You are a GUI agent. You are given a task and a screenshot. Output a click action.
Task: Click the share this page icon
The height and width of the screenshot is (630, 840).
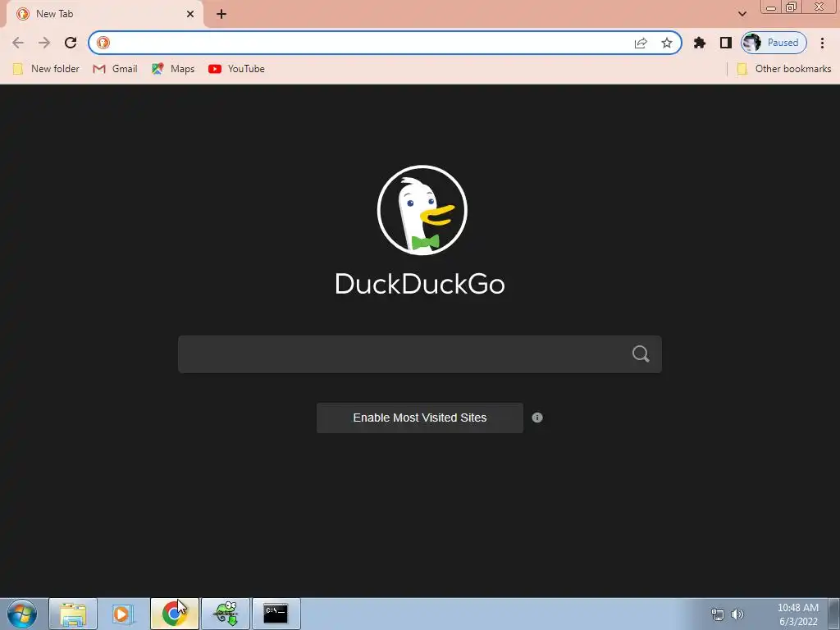point(641,43)
